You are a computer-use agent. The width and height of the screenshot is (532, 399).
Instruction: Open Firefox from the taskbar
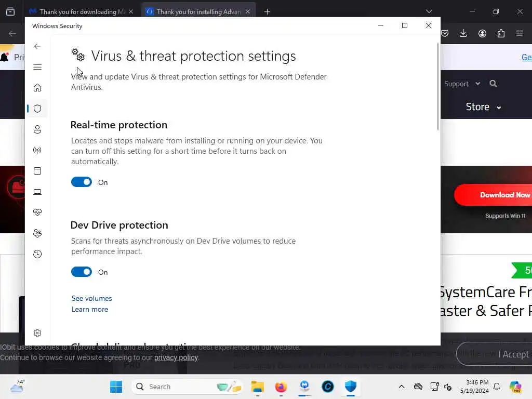[281, 387]
